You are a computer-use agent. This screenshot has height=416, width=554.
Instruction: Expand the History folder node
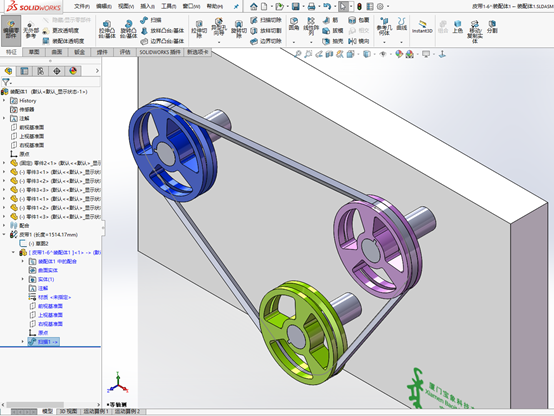pos(4,101)
